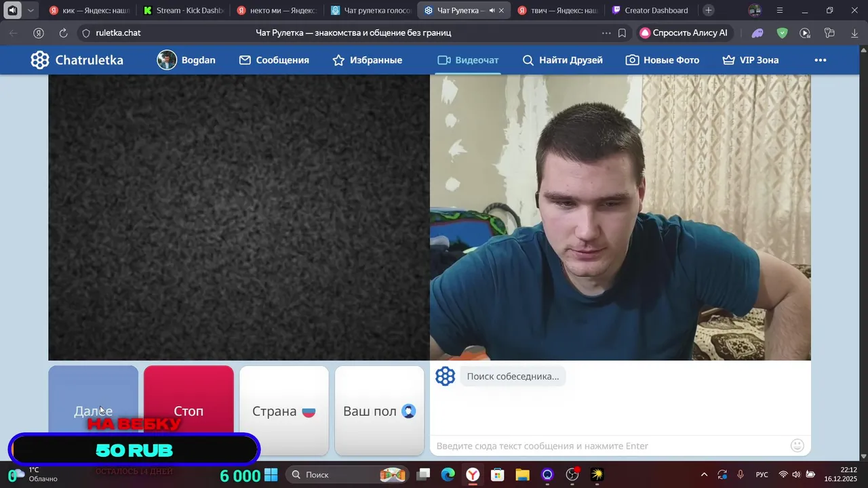Go to Видеочат section
The width and height of the screenshot is (868, 488).
coord(468,60)
